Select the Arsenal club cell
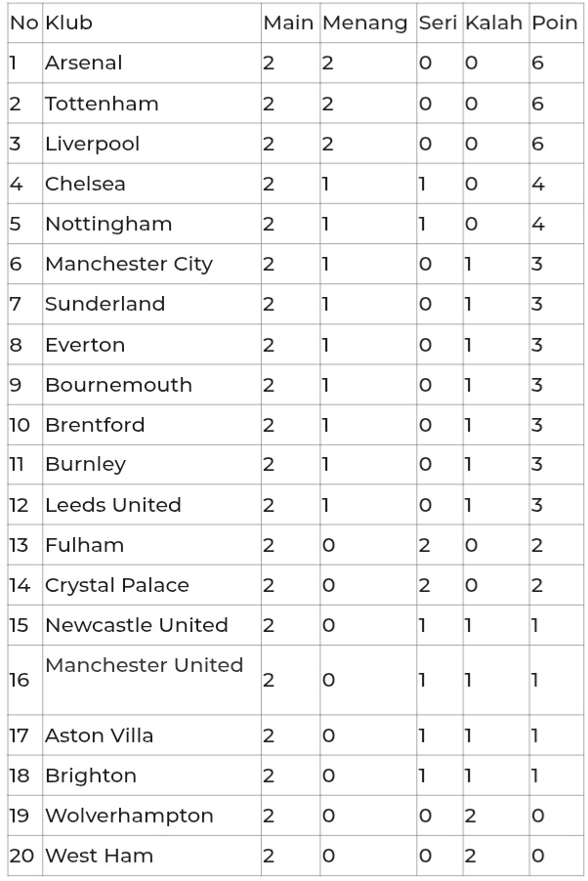588x881 pixels. pos(84,63)
